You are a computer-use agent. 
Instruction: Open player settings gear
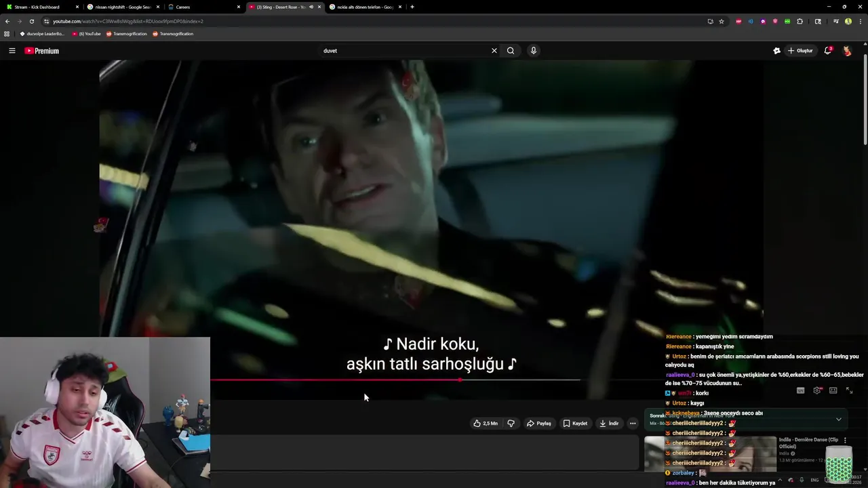click(817, 390)
